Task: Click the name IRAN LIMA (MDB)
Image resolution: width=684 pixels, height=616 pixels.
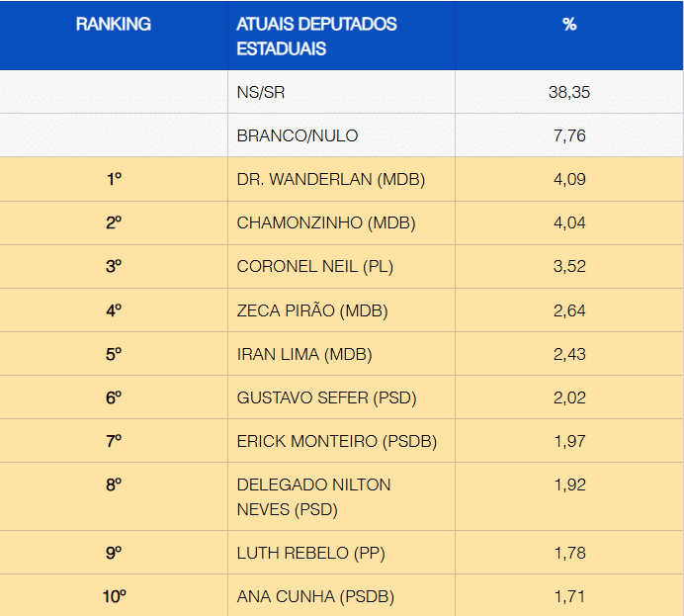Action: click(x=304, y=354)
